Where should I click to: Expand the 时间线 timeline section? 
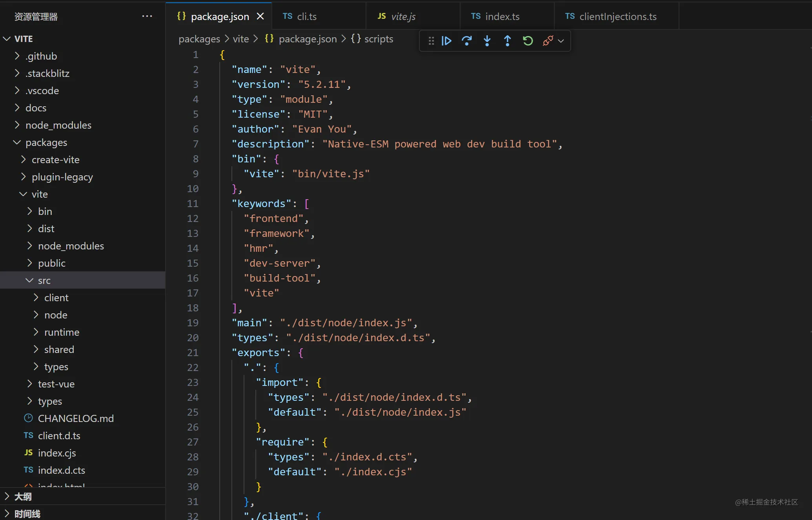(x=83, y=513)
